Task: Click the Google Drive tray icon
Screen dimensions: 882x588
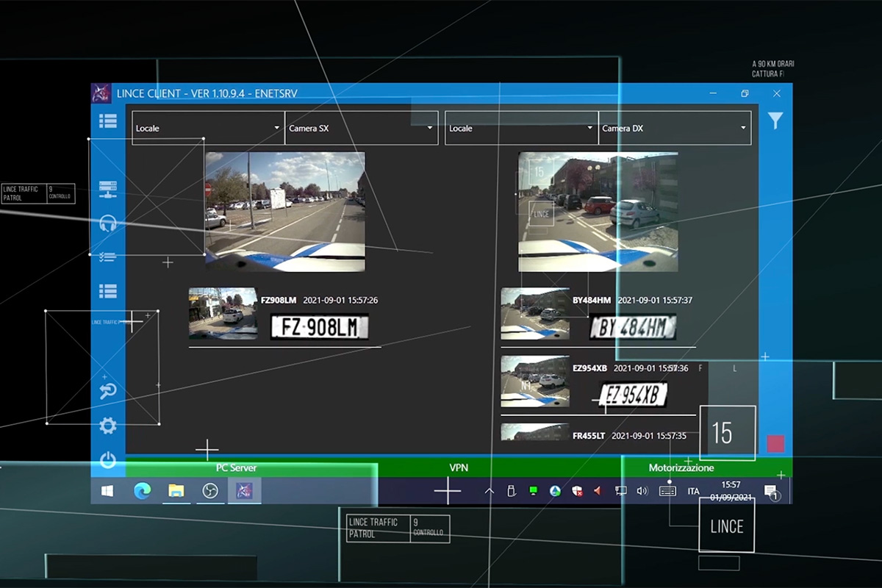Action: 555,491
